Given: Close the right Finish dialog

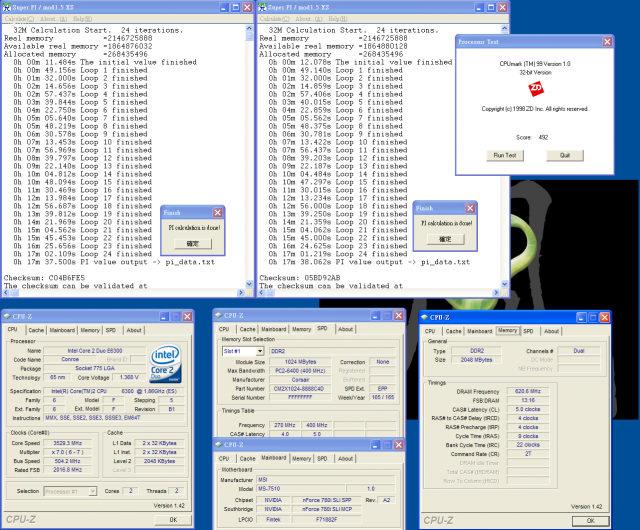Looking at the screenshot, I should tap(470, 208).
